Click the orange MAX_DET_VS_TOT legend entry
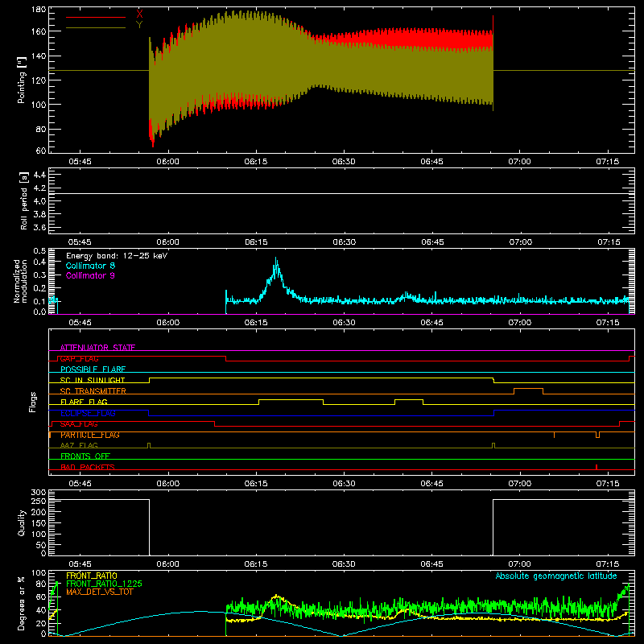Image resolution: width=644 pixels, height=644 pixels. pos(100,592)
